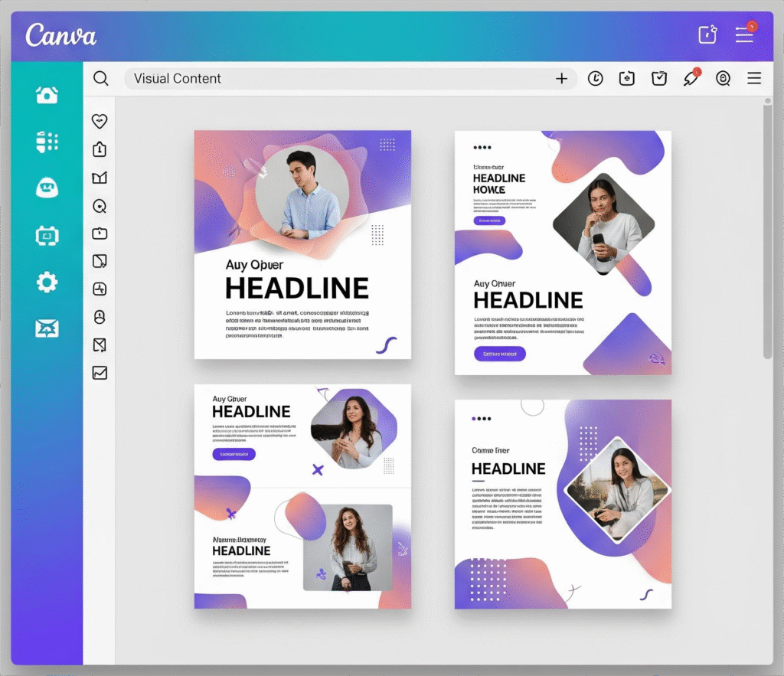Click the pulse activity panel icon
Screen dimensions: 784x676
(x=100, y=289)
